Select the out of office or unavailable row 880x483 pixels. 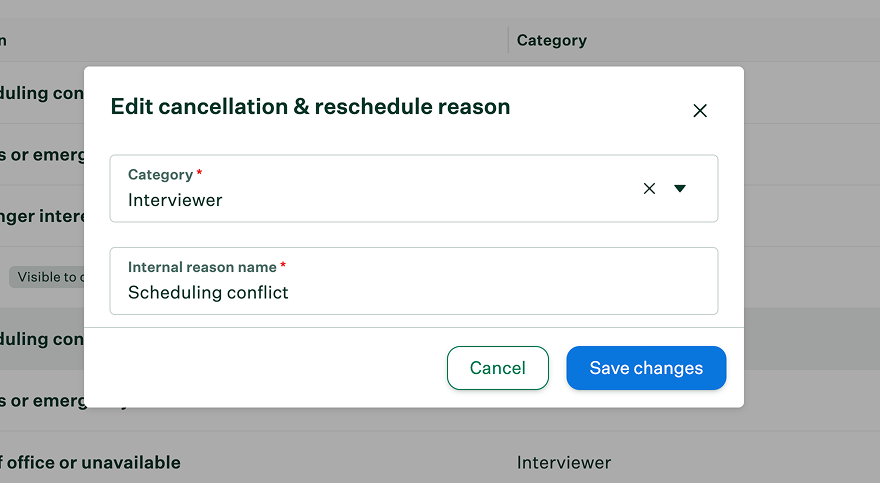point(440,462)
